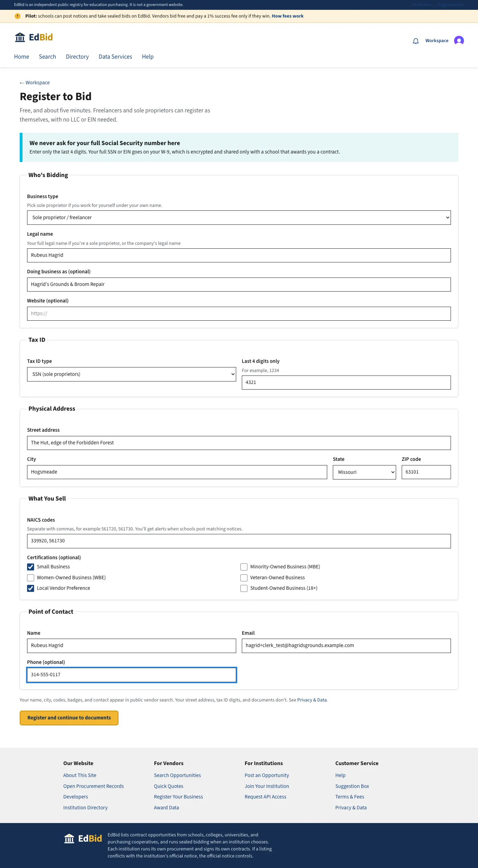The width and height of the screenshot is (478, 868).
Task: Open Help in the top navigation
Action: click(x=148, y=57)
